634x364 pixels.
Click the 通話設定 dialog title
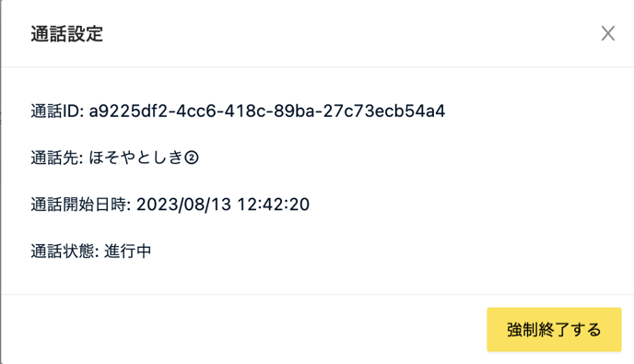pos(67,33)
